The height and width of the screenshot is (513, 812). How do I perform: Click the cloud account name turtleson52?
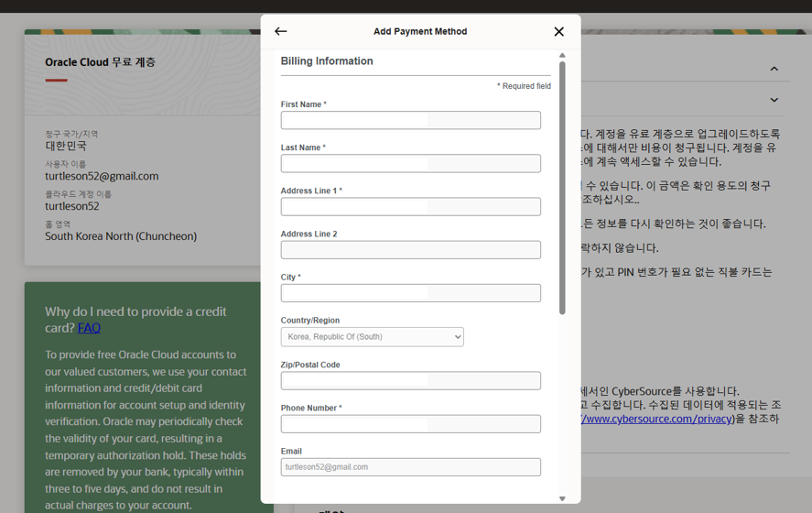(72, 206)
